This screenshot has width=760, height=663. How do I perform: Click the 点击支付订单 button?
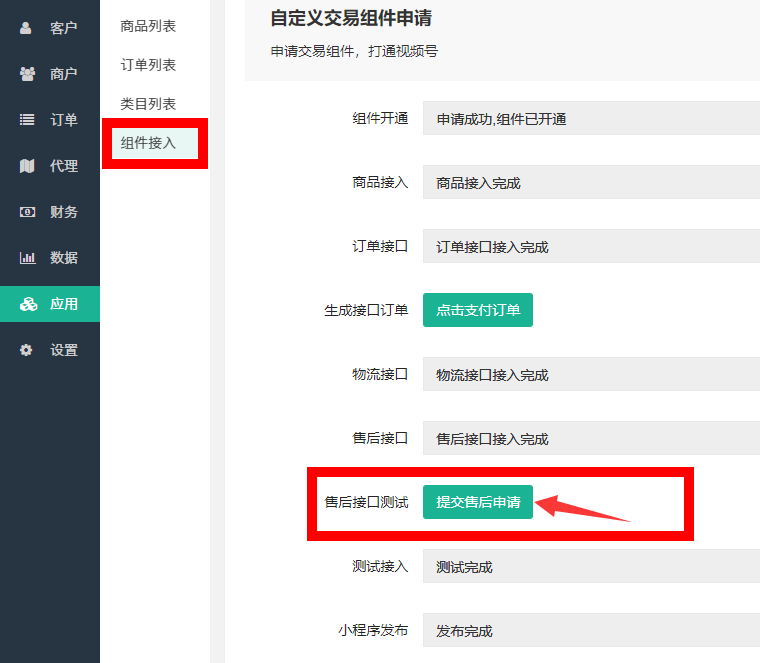478,310
